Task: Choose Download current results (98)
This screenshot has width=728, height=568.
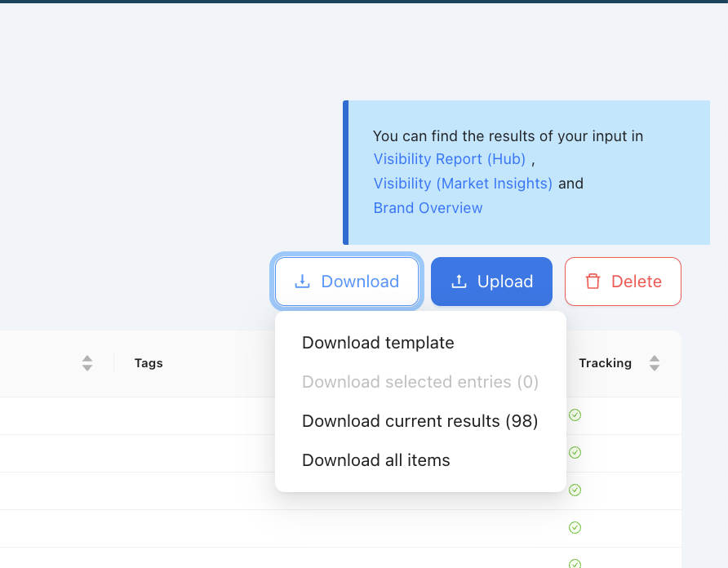Action: pos(419,421)
